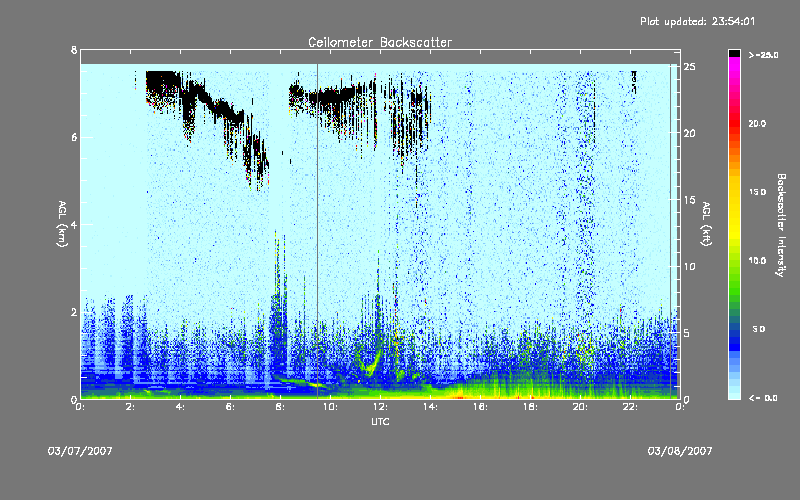Screen dimensions: 800x500
Task: Click the right 'AGL (kft)' axis label
Action: (707, 224)
